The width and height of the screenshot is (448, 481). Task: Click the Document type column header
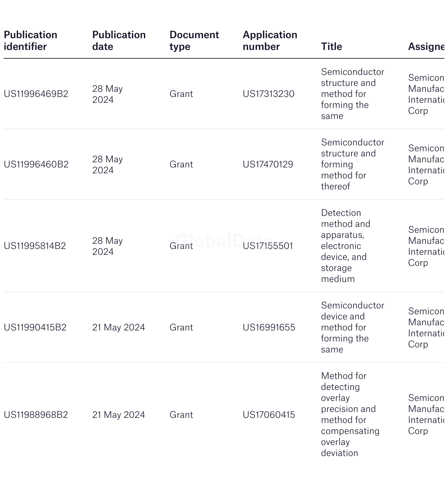coord(194,41)
